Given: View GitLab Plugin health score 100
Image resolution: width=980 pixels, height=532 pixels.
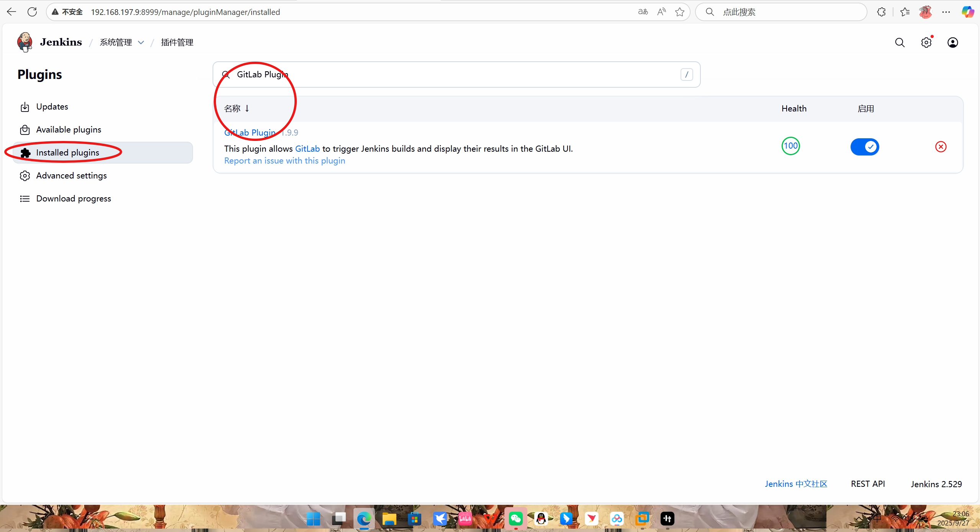Looking at the screenshot, I should (x=790, y=146).
